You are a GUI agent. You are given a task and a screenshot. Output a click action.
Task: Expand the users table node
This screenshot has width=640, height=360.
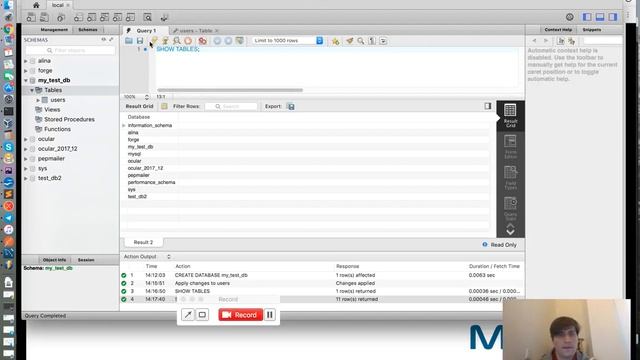tap(38, 100)
